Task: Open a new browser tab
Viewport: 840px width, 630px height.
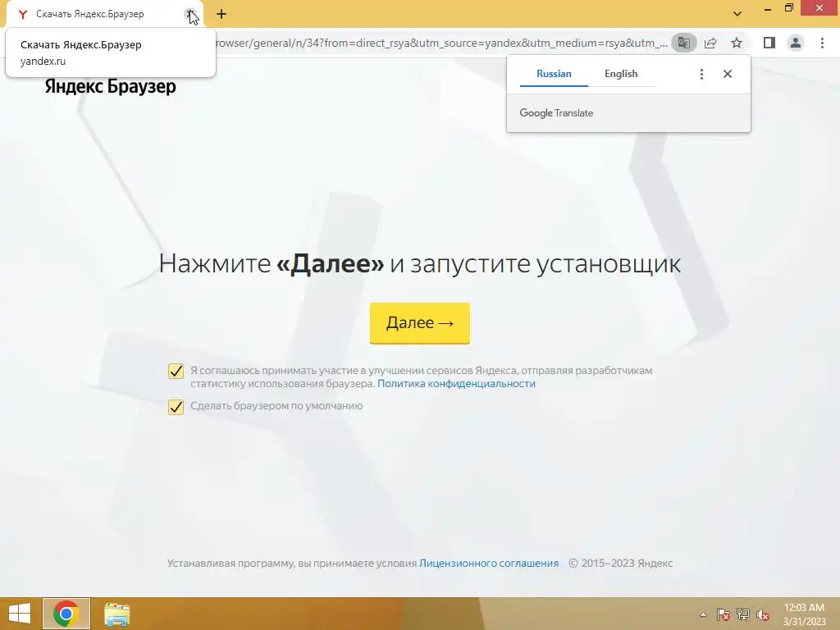Action: (x=221, y=14)
